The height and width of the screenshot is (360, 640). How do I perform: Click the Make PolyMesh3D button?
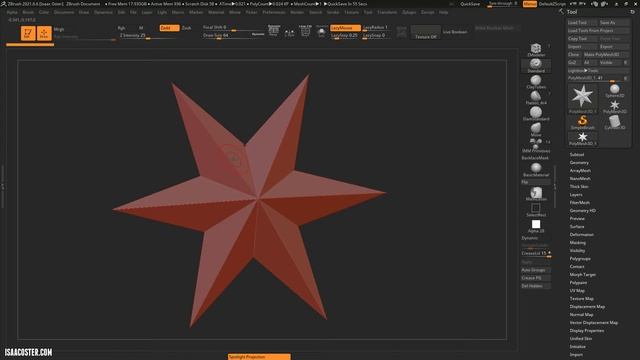pyautogui.click(x=605, y=54)
